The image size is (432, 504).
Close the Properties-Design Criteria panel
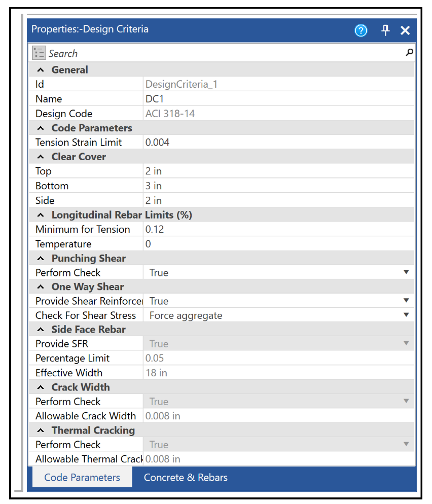click(x=405, y=30)
